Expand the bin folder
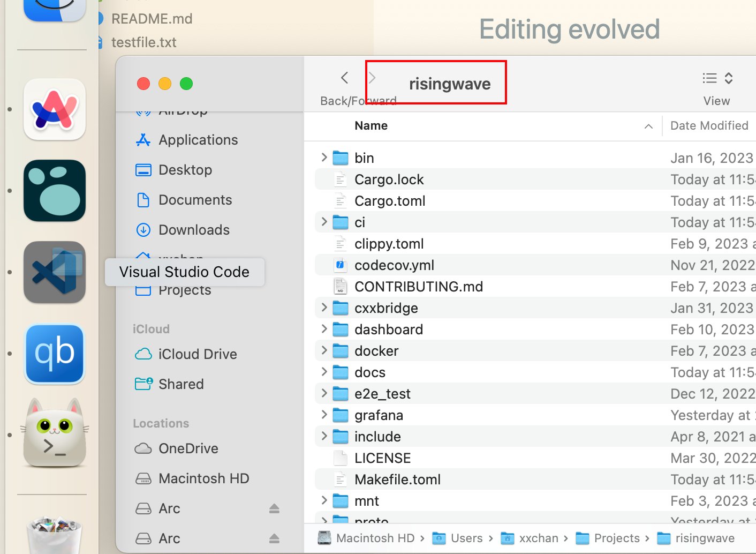The width and height of the screenshot is (756, 554). click(324, 158)
